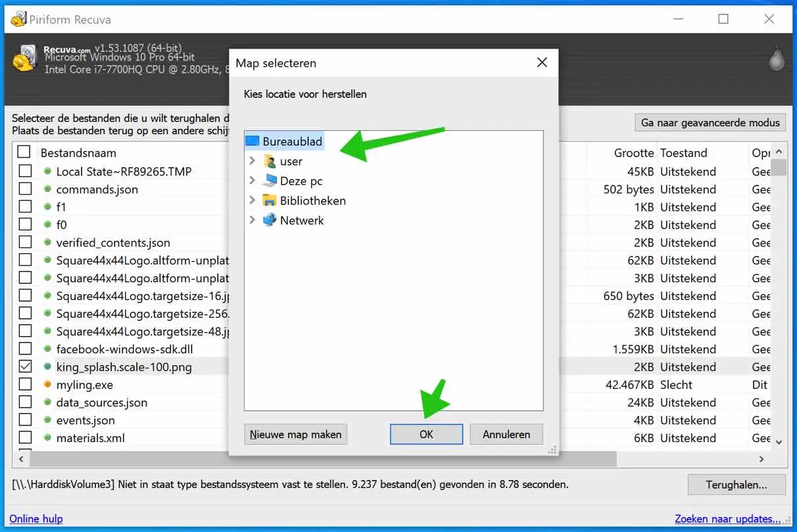
Task: Uncheck the king_splash.scale-100.png checkbox
Action: [25, 366]
